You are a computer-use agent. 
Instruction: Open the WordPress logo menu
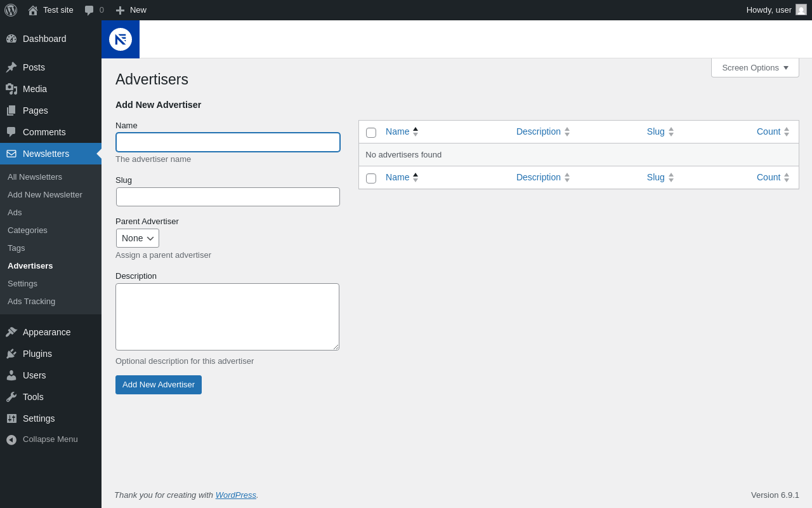(x=11, y=10)
